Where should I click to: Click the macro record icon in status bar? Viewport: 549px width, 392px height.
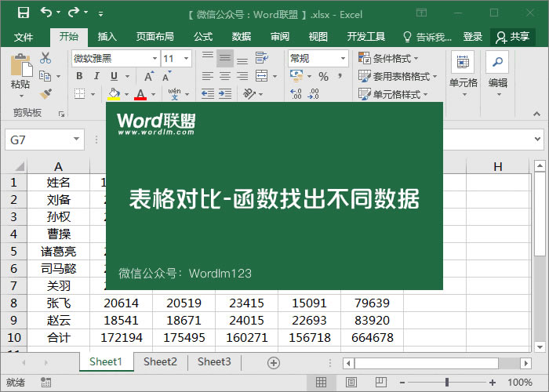pyautogui.click(x=46, y=383)
